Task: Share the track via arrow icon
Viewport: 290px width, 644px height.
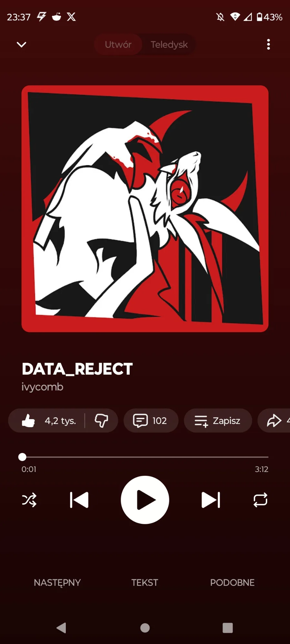Action: 274,421
